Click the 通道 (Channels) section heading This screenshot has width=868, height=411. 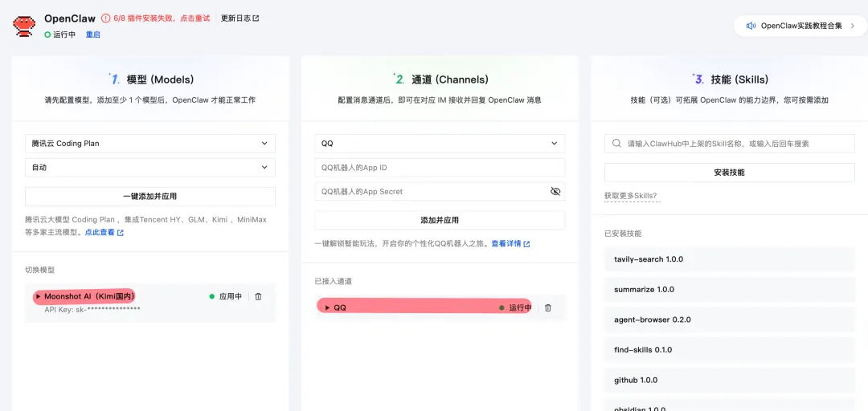pos(450,79)
